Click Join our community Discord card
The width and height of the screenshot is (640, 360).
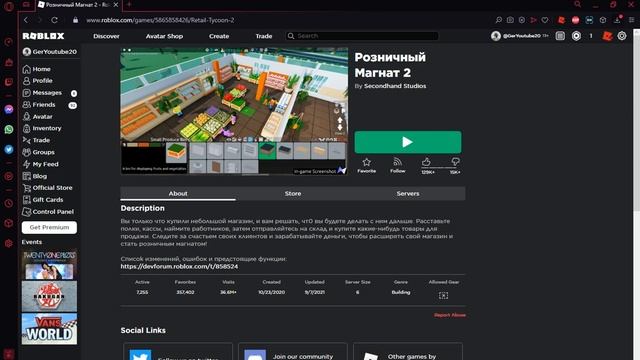[x=293, y=351]
